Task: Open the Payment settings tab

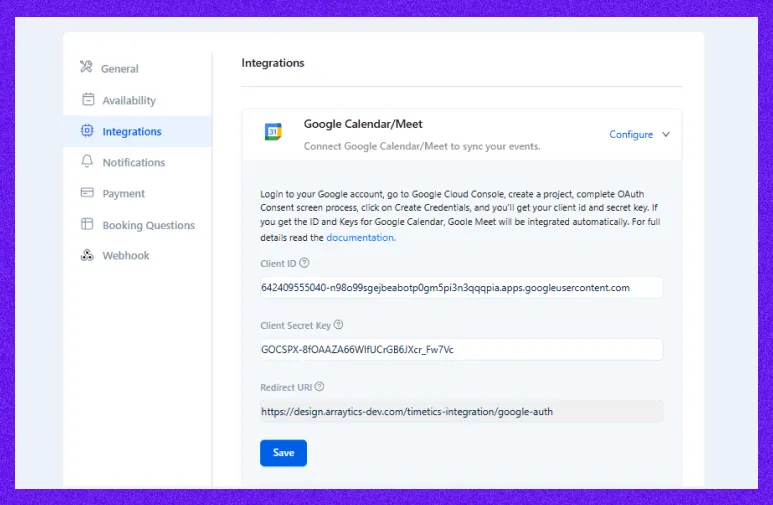Action: pos(138,193)
